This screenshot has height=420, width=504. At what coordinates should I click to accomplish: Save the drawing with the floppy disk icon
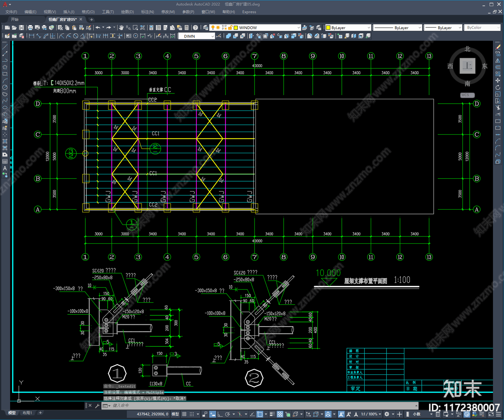(x=21, y=28)
